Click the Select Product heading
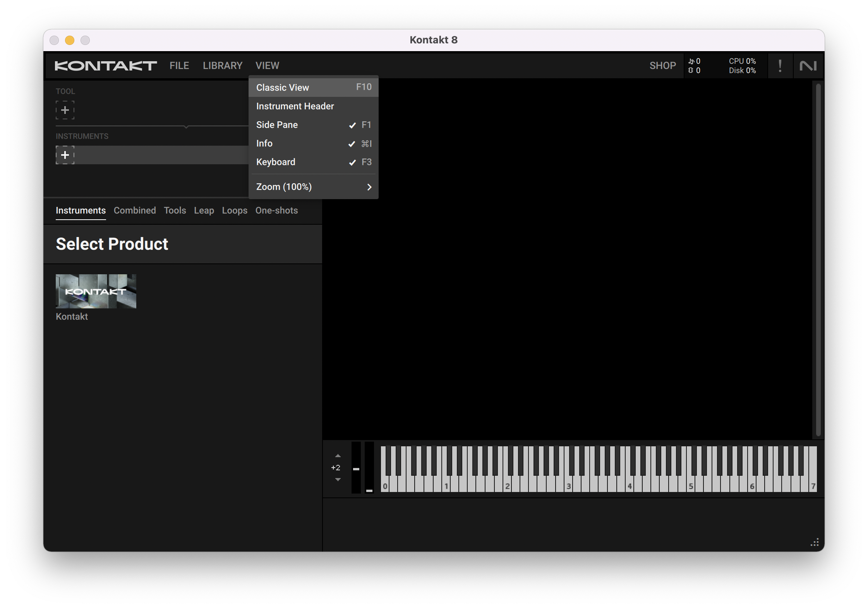 (112, 244)
